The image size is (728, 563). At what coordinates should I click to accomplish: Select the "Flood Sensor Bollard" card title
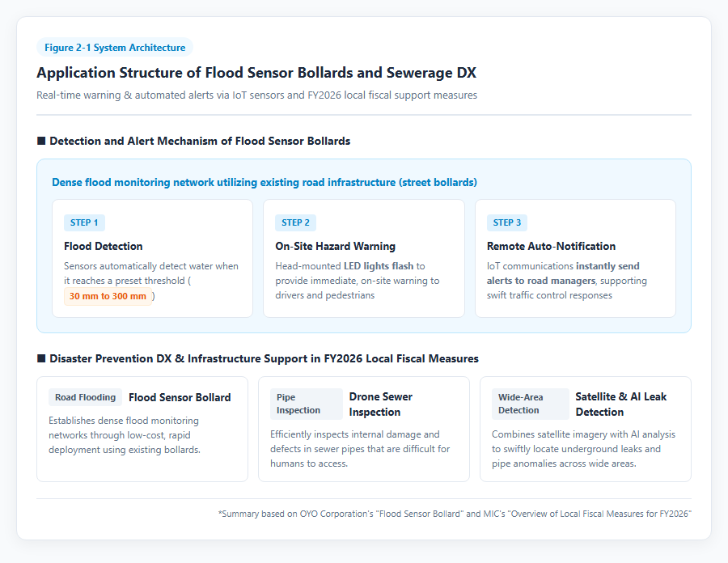tap(180, 398)
